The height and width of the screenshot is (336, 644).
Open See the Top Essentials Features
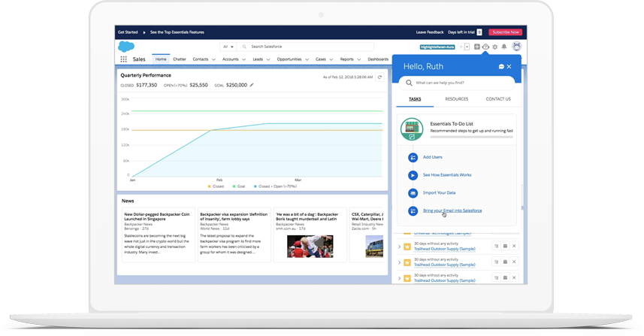tap(177, 32)
